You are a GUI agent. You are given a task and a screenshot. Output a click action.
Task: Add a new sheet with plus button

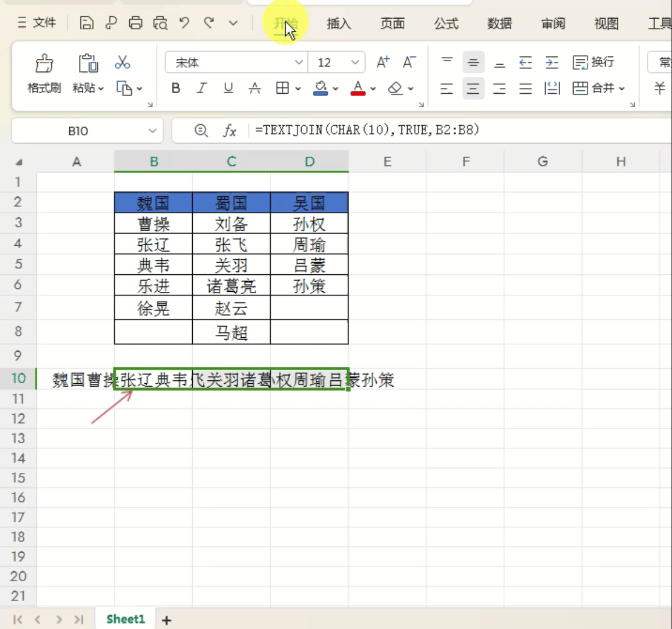(167, 620)
